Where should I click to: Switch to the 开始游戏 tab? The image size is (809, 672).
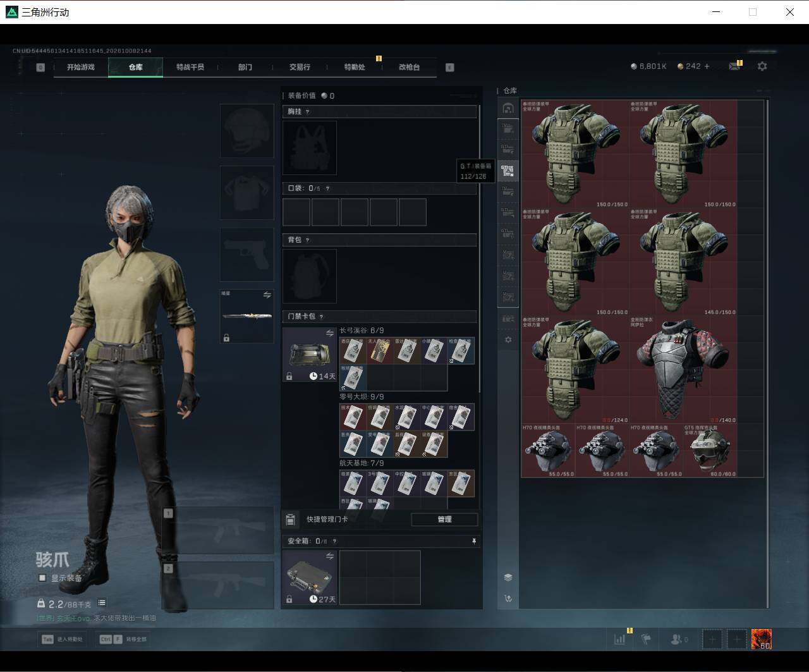pos(81,67)
